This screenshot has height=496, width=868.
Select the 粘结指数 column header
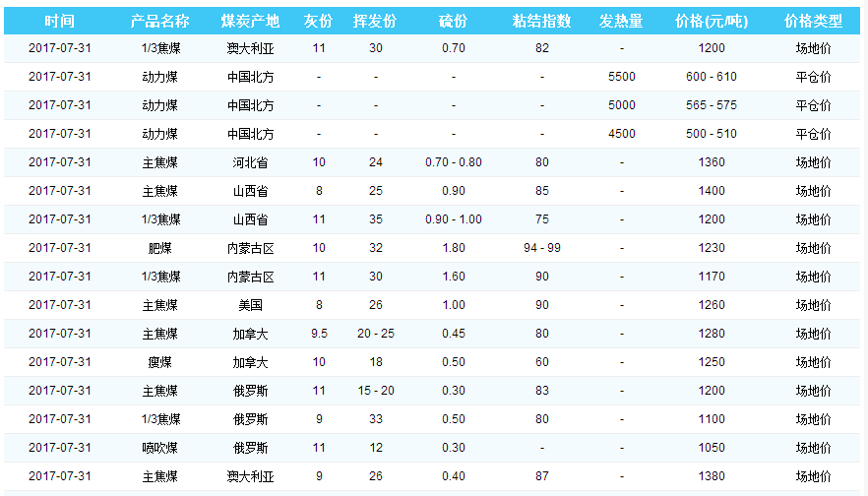click(542, 21)
